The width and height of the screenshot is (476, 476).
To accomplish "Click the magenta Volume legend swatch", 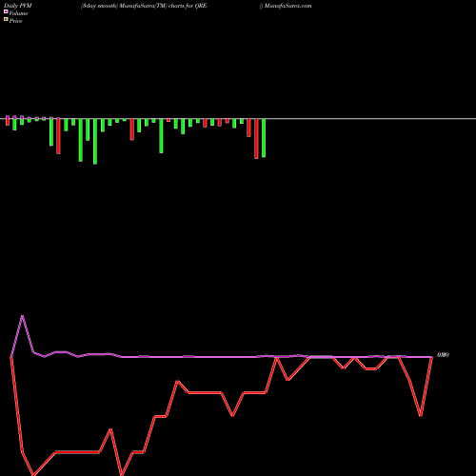I will click(6, 11).
